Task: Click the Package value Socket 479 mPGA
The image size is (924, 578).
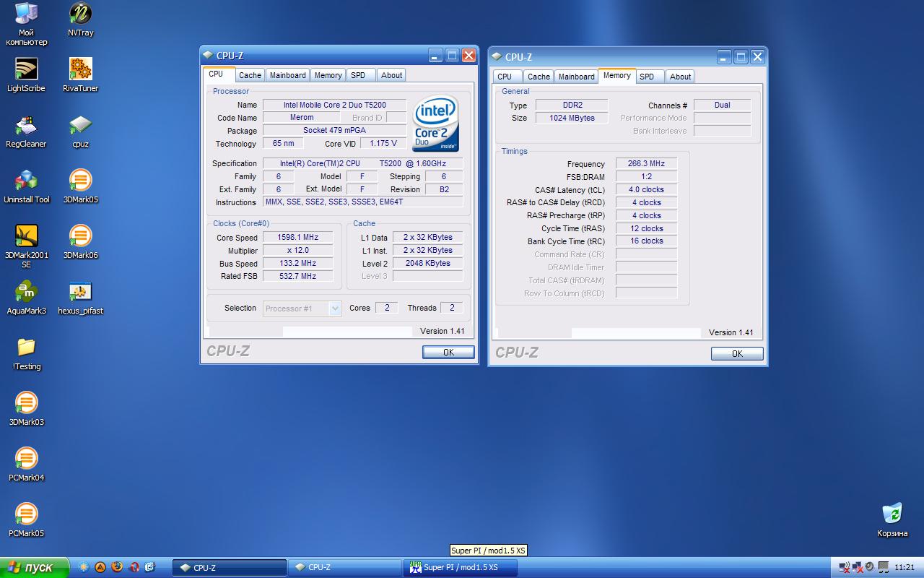Action: click(334, 130)
